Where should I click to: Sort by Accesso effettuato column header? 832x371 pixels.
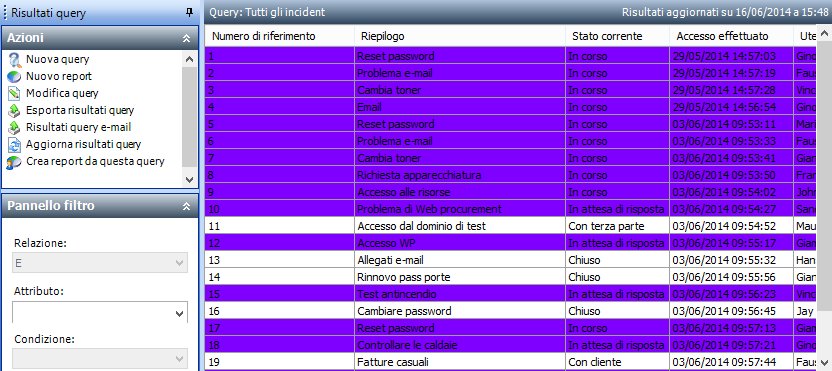pos(732,36)
